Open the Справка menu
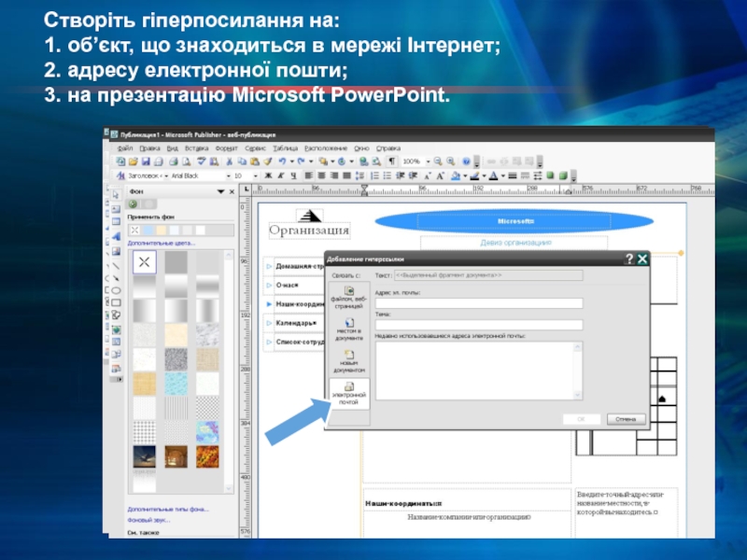The image size is (747, 560). point(388,148)
